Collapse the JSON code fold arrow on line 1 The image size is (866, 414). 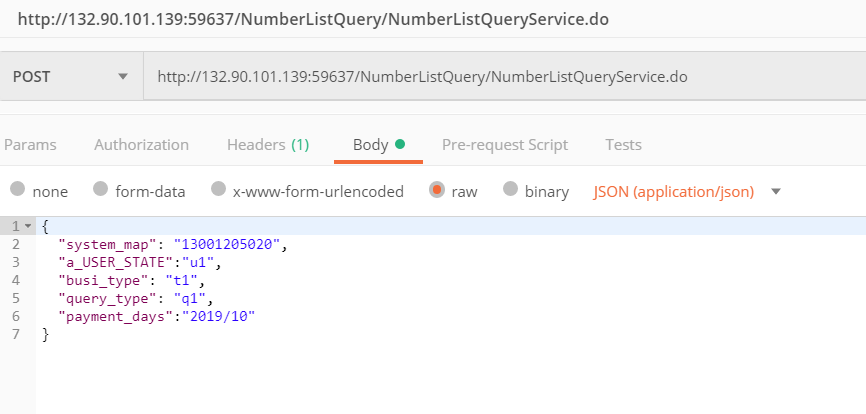click(x=28, y=227)
